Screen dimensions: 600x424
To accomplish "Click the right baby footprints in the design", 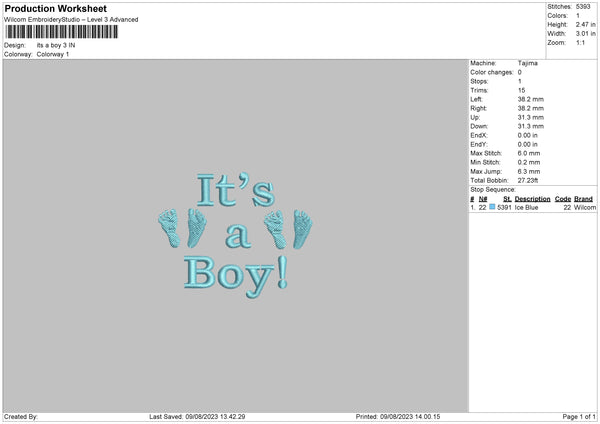I will point(286,229).
